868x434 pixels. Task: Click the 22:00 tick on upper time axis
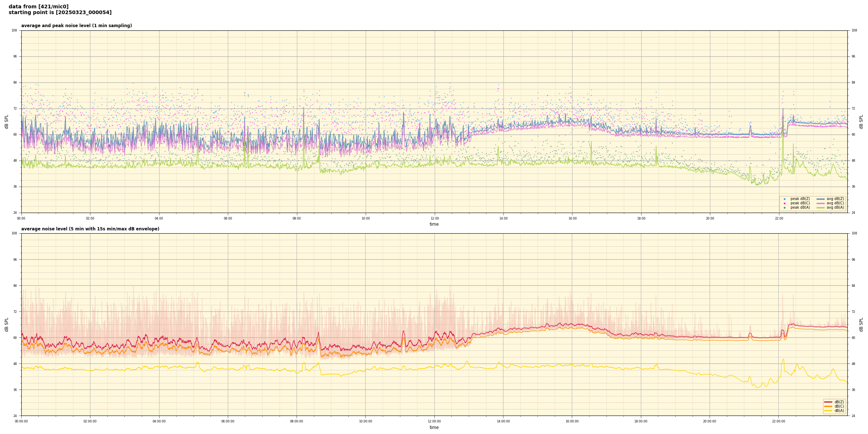779,218
